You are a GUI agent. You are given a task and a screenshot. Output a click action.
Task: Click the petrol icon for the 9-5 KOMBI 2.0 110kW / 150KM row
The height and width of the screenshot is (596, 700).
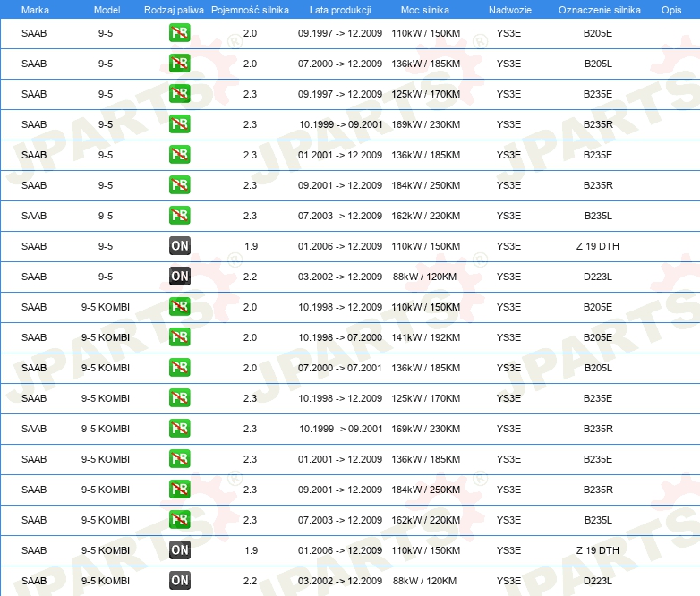pos(179,307)
